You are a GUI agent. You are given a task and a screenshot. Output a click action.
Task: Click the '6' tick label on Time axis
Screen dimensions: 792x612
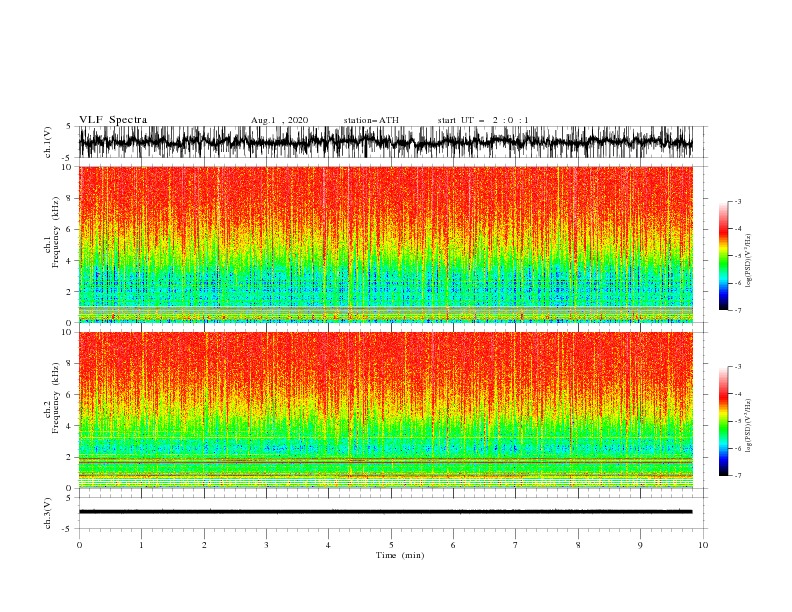(x=453, y=545)
